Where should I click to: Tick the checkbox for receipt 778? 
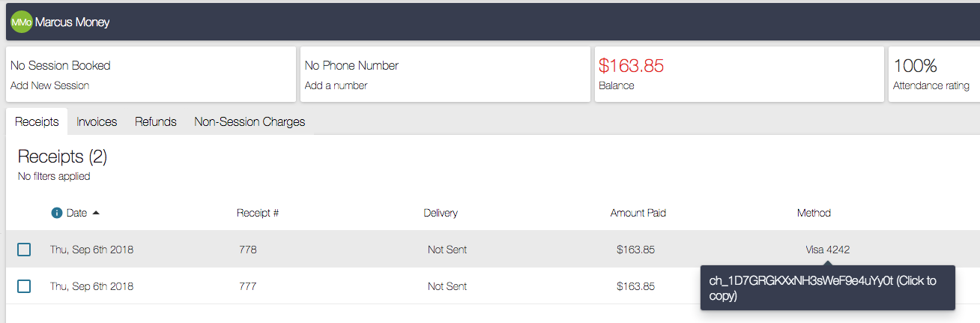click(x=24, y=250)
